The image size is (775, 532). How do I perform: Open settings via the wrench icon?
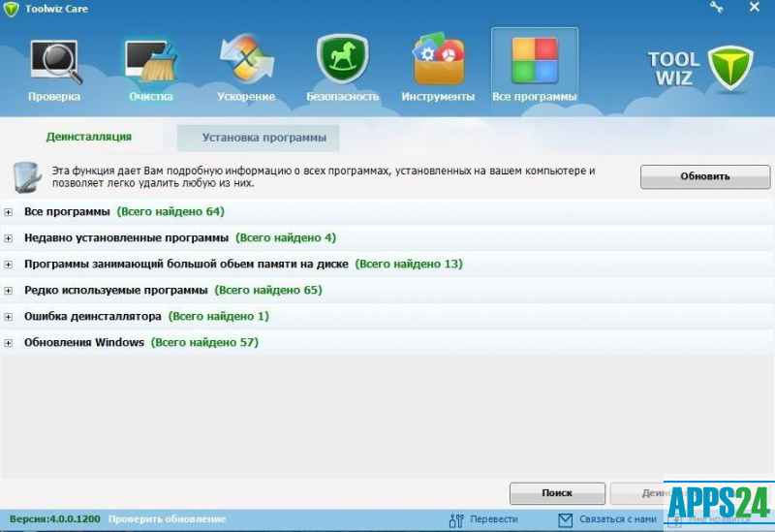pyautogui.click(x=717, y=7)
